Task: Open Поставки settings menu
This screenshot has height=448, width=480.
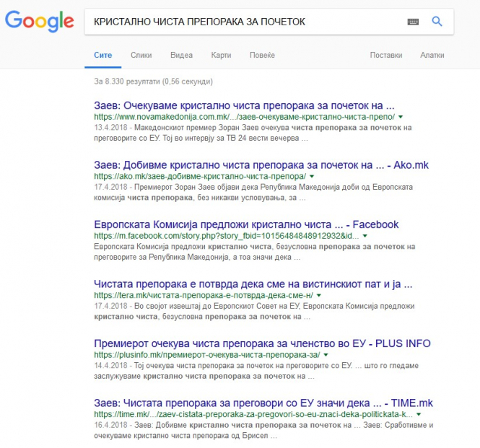Action: tap(385, 55)
